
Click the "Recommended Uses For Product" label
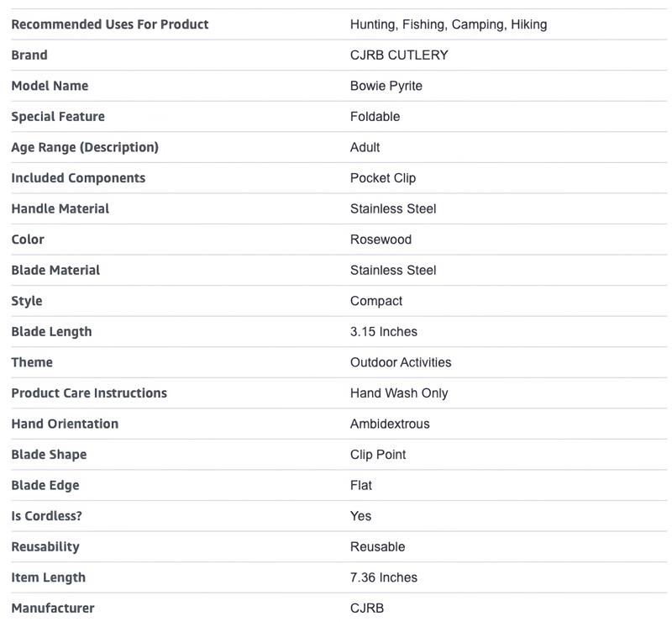point(110,24)
